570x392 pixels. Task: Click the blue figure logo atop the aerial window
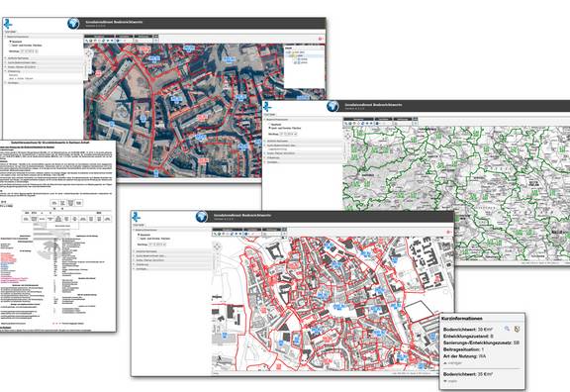click(x=8, y=24)
